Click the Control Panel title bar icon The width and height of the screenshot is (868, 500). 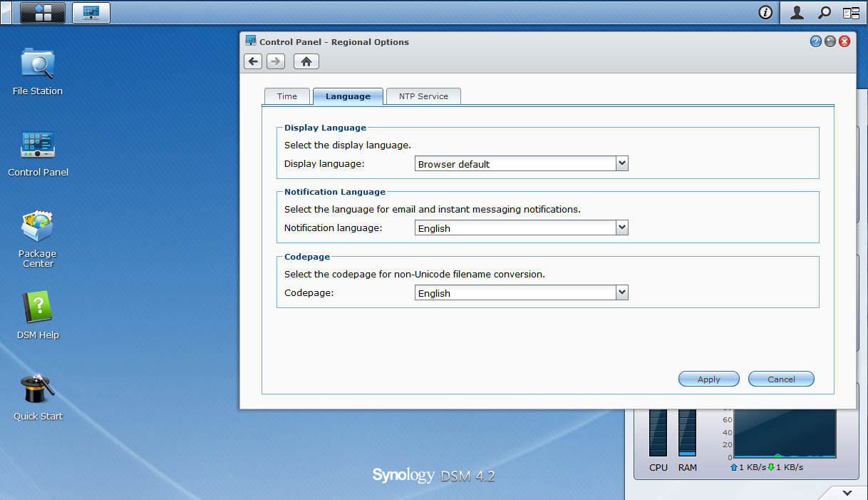coord(251,41)
